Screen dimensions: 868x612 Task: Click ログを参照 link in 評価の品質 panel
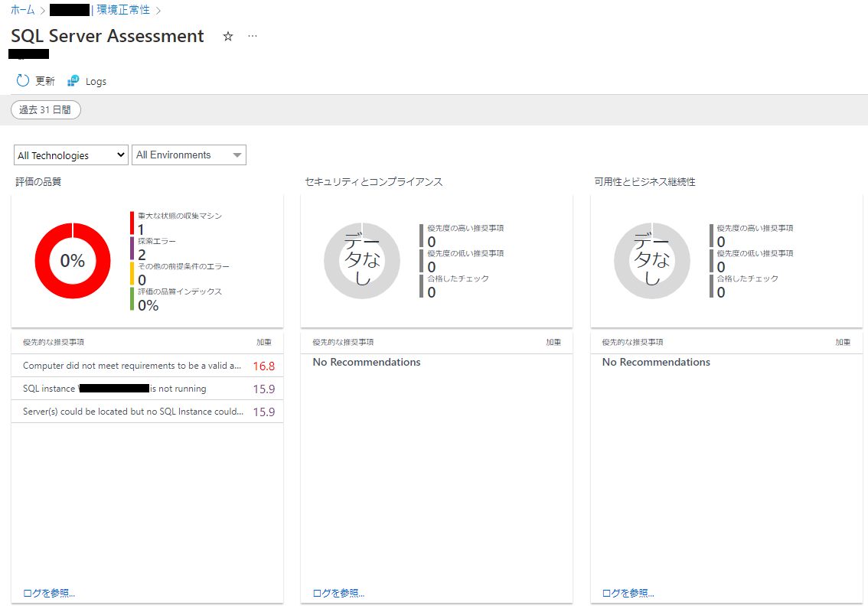click(49, 593)
